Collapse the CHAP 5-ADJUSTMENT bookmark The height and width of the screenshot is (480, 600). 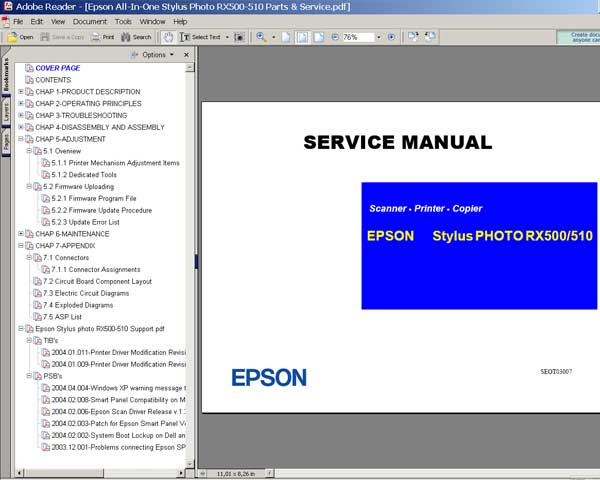[21, 139]
